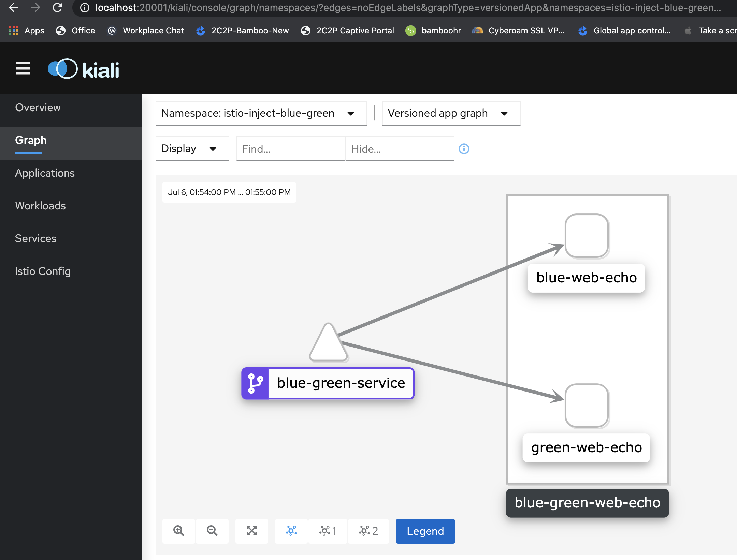737x560 pixels.
Task: Click the zoom in magnifier icon
Action: click(178, 531)
